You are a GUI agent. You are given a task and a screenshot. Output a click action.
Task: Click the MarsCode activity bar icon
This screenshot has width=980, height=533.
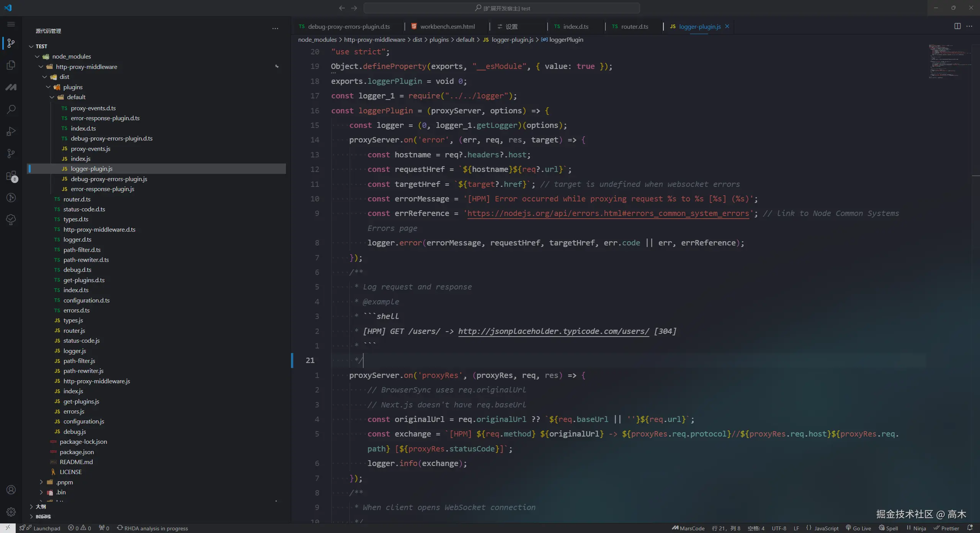point(11,87)
